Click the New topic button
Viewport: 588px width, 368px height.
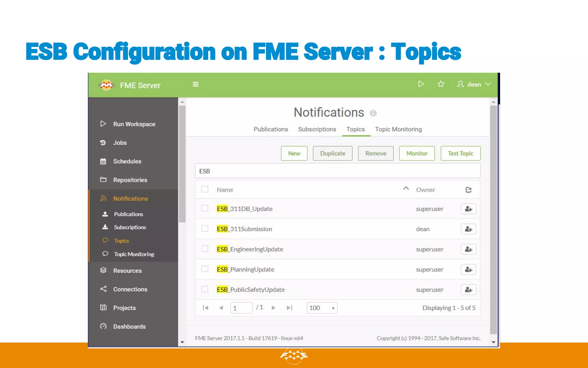[294, 154]
